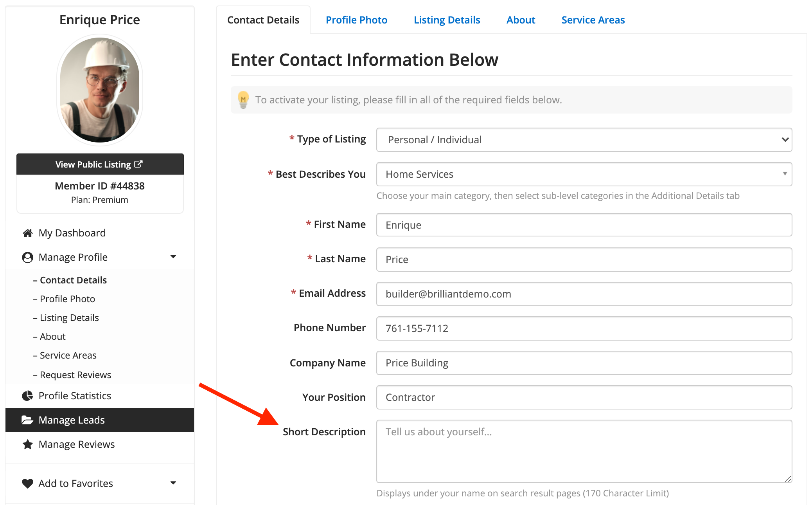Image resolution: width=812 pixels, height=505 pixels.
Task: Click the Add to Favorites heart icon
Action: pos(27,483)
